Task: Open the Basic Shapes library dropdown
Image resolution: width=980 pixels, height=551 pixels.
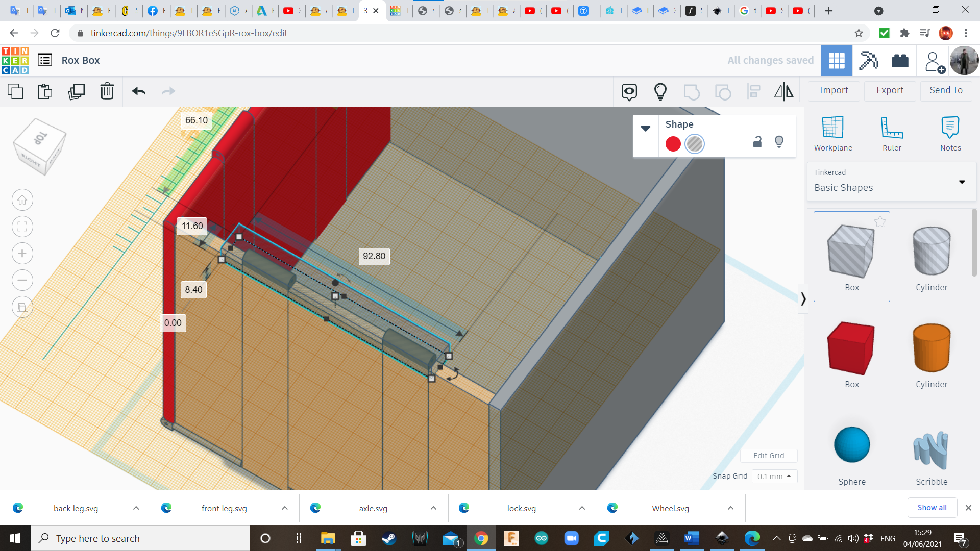Action: [892, 182]
